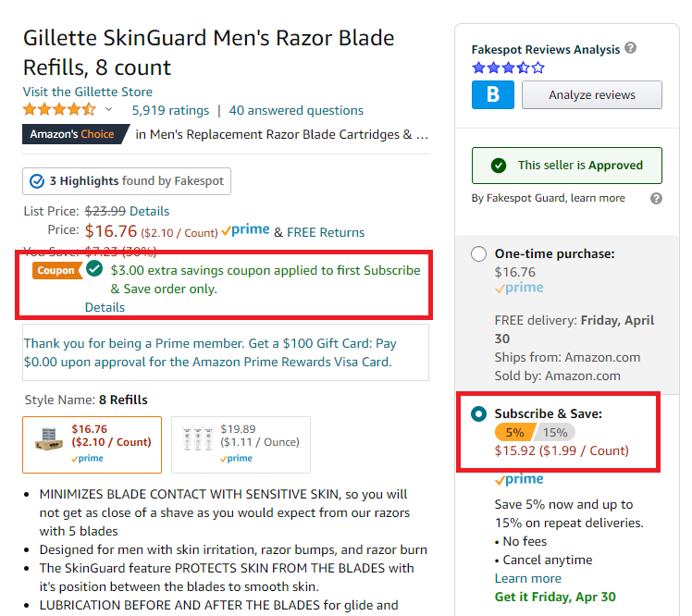Click the Fakespot blue star rating
This screenshot has height=616, width=692.
pos(508,68)
